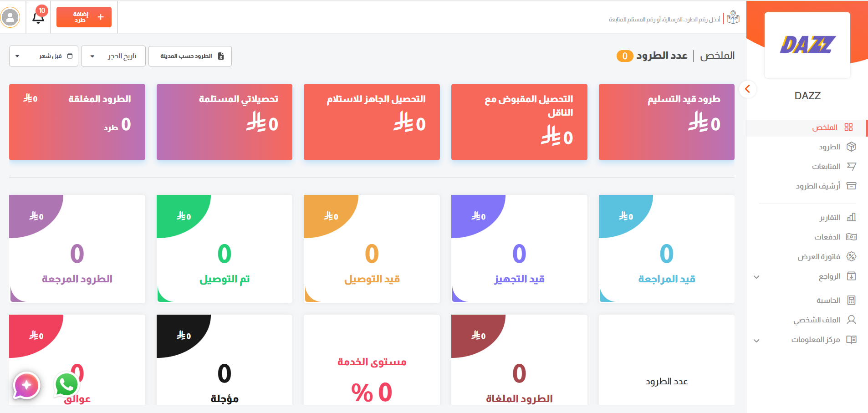The image size is (868, 413).
Task: Click the green WhatsApp chat icon
Action: point(66,385)
